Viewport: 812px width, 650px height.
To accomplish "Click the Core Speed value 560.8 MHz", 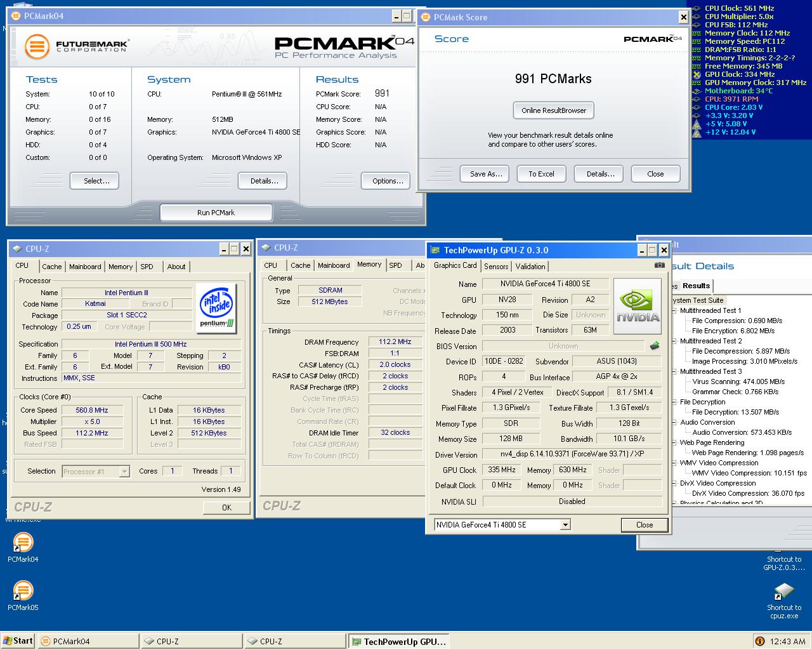I will click(x=91, y=410).
